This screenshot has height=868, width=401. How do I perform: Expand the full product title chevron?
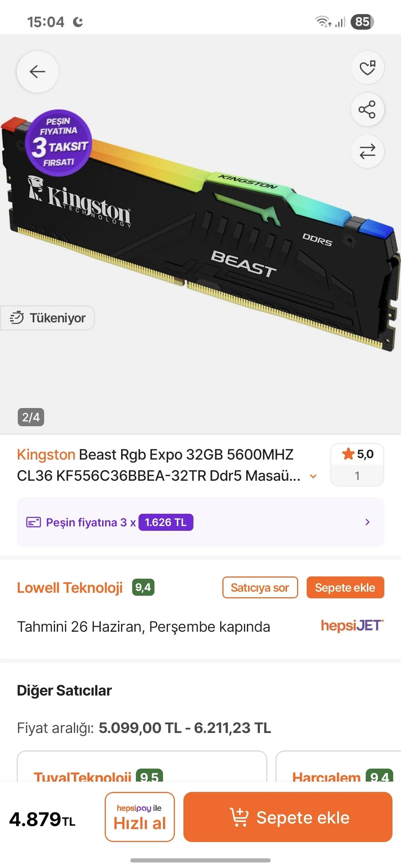pyautogui.click(x=313, y=476)
